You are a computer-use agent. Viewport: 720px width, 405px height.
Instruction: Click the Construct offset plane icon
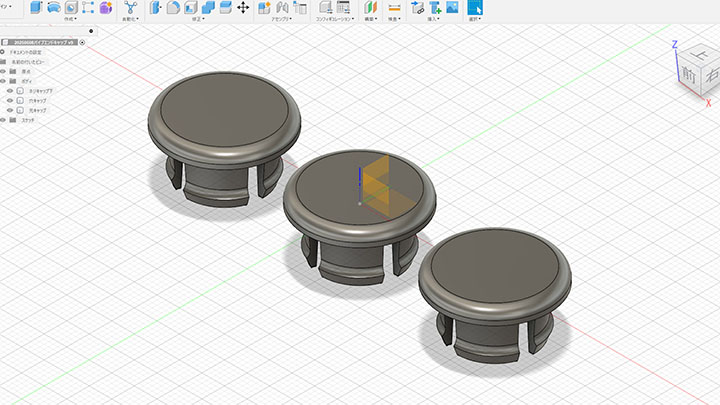370,7
